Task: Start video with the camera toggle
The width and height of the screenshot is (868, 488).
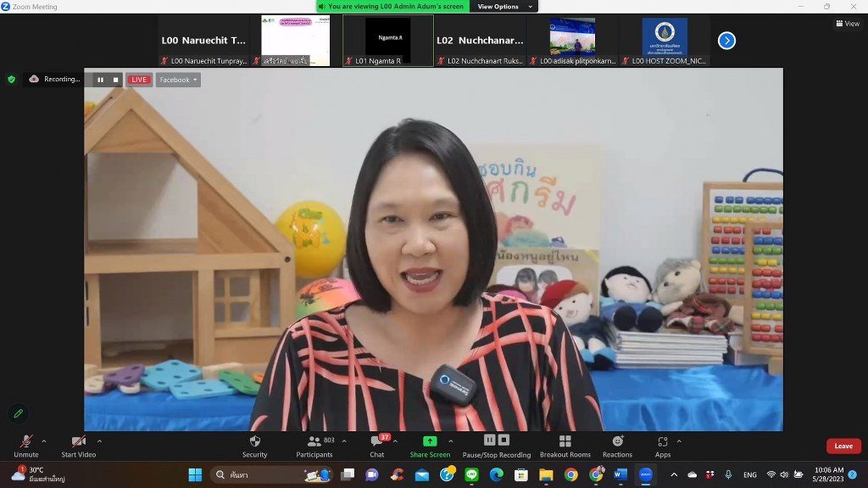Action: pyautogui.click(x=78, y=446)
